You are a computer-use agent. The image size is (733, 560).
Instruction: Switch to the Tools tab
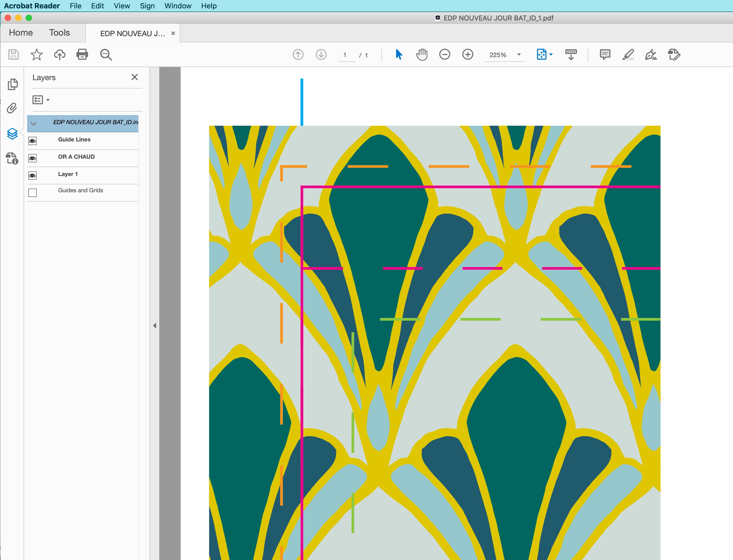pos(59,33)
